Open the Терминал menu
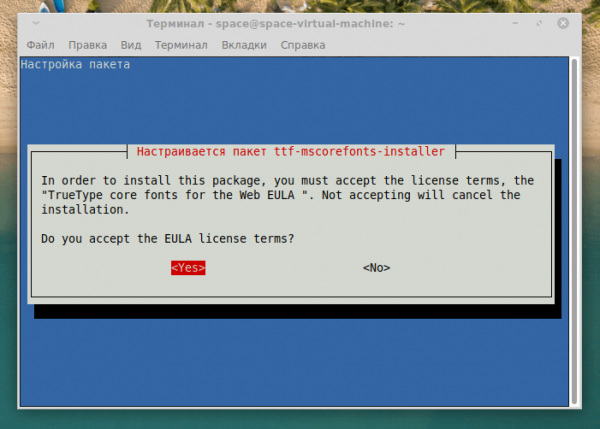The image size is (600, 429). 181,45
